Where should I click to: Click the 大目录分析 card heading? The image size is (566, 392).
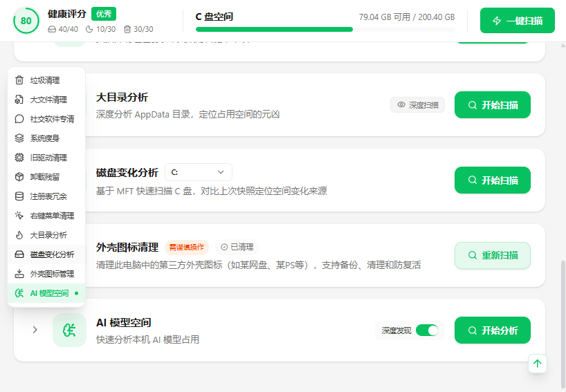[122, 97]
